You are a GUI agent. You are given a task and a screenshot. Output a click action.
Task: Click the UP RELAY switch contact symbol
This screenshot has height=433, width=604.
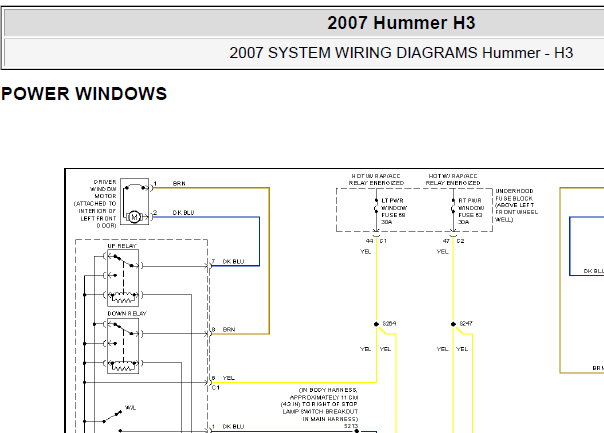pyautogui.click(x=123, y=261)
